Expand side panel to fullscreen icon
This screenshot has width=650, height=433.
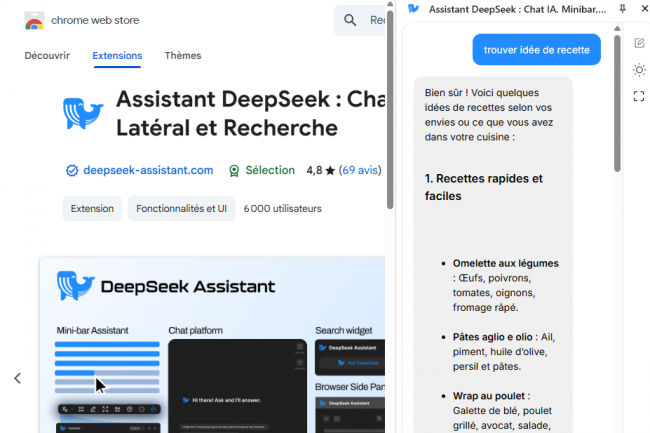[x=639, y=96]
